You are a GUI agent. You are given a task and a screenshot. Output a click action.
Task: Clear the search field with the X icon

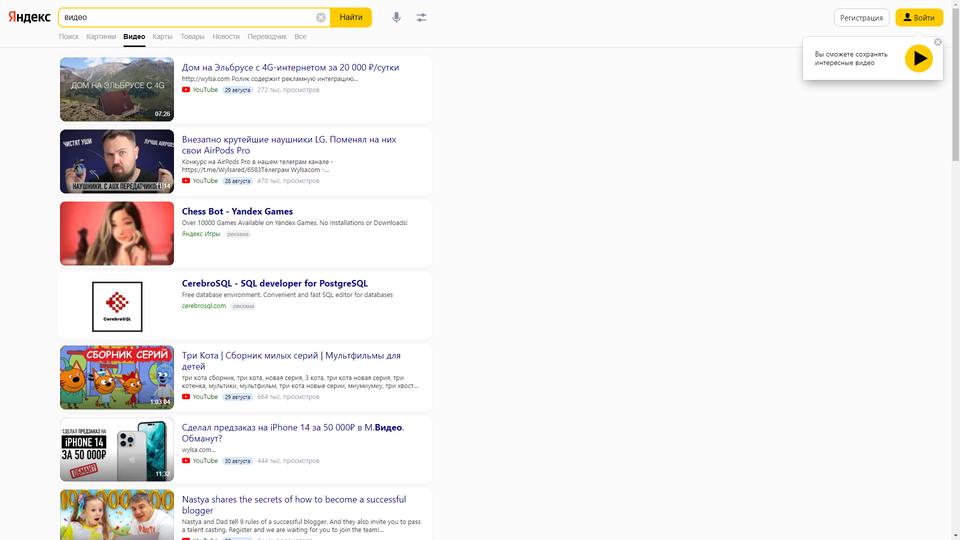coord(321,18)
